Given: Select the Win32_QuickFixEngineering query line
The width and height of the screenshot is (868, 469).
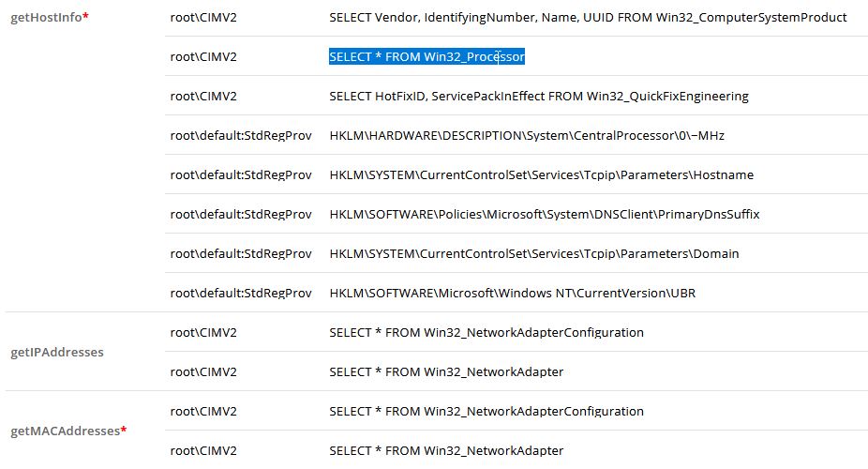Looking at the screenshot, I should [x=539, y=97].
